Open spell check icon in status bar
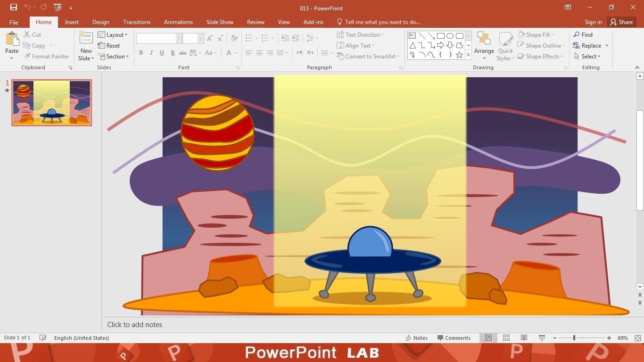Image resolution: width=644 pixels, height=362 pixels. (x=43, y=338)
